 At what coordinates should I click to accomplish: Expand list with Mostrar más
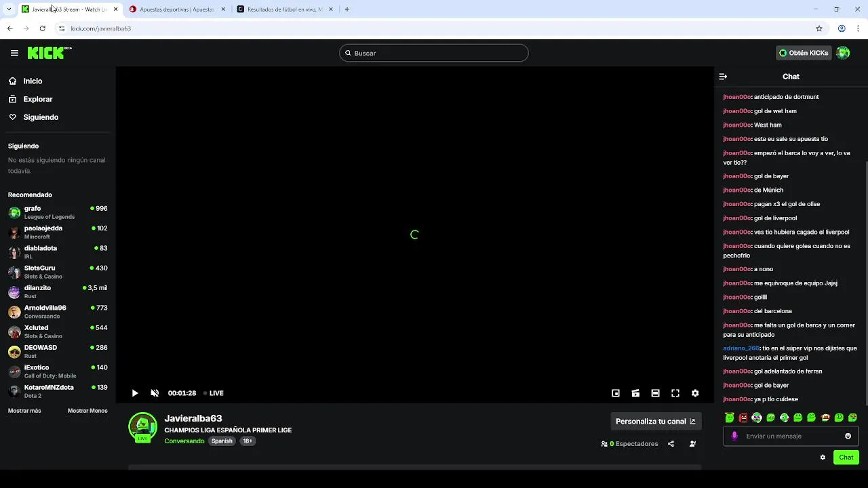[24, 411]
